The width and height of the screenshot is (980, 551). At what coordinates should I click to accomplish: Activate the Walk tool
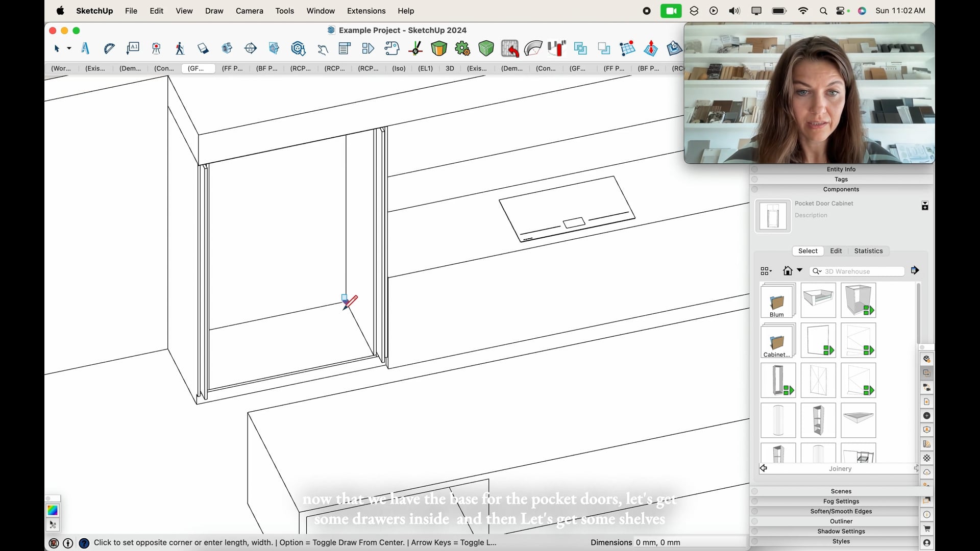tap(180, 48)
